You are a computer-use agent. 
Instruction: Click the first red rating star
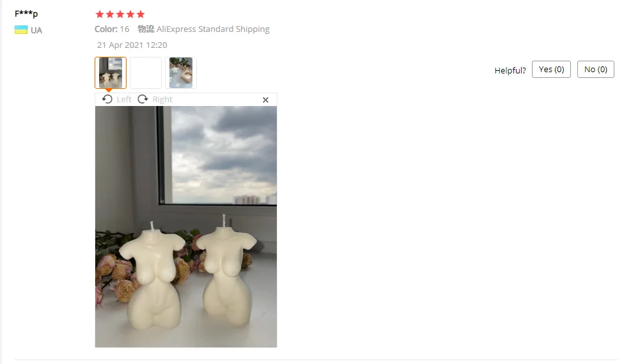point(100,15)
